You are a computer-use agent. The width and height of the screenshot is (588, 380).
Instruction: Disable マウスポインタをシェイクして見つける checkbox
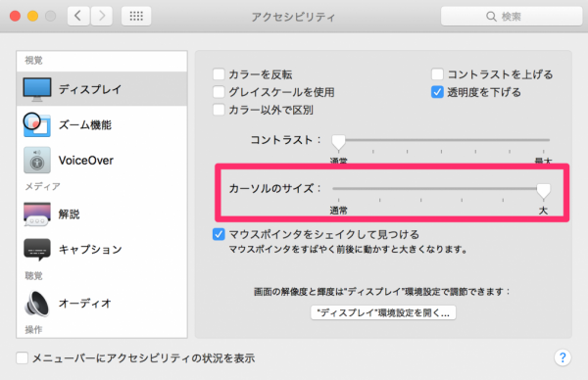[x=219, y=234]
